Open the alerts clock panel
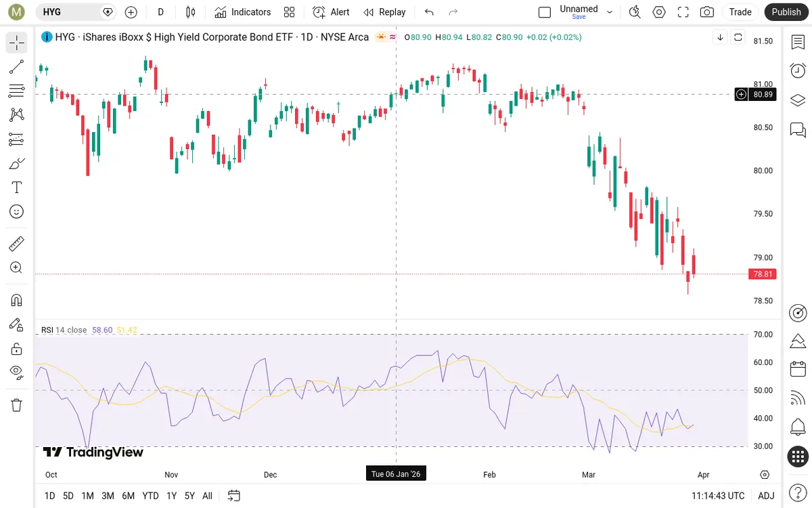 pyautogui.click(x=798, y=71)
